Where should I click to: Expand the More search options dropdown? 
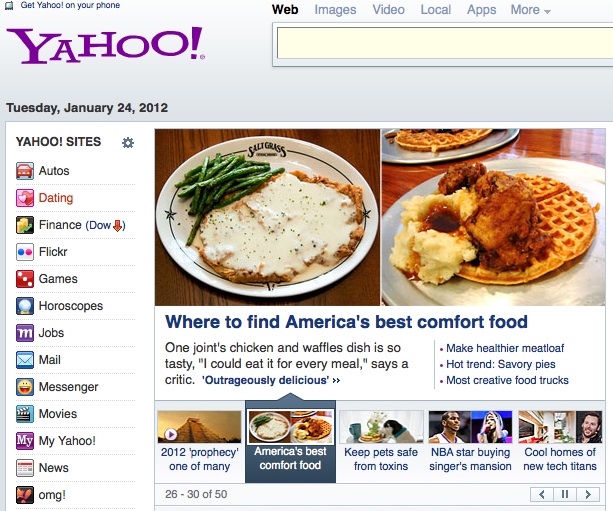point(531,10)
